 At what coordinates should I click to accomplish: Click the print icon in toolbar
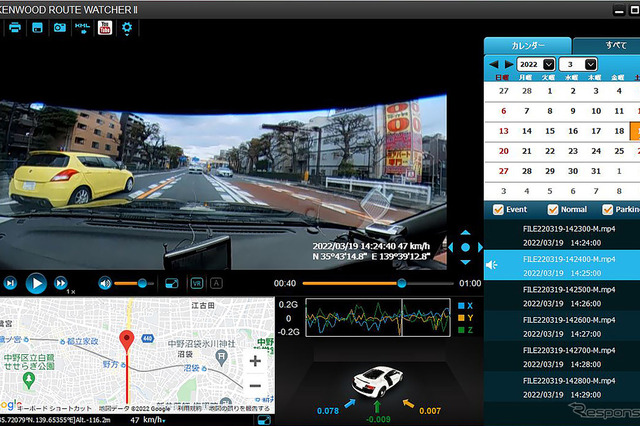[15, 28]
